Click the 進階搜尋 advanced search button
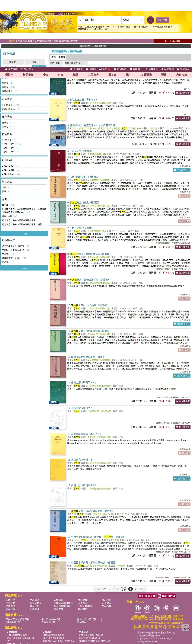This screenshot has height=644, width=192. coord(163,20)
